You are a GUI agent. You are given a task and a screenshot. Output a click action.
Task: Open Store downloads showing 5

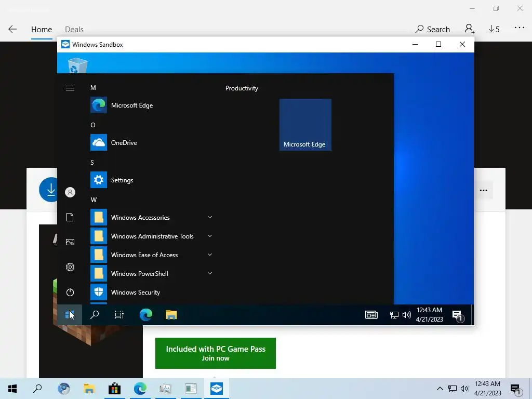pyautogui.click(x=494, y=30)
